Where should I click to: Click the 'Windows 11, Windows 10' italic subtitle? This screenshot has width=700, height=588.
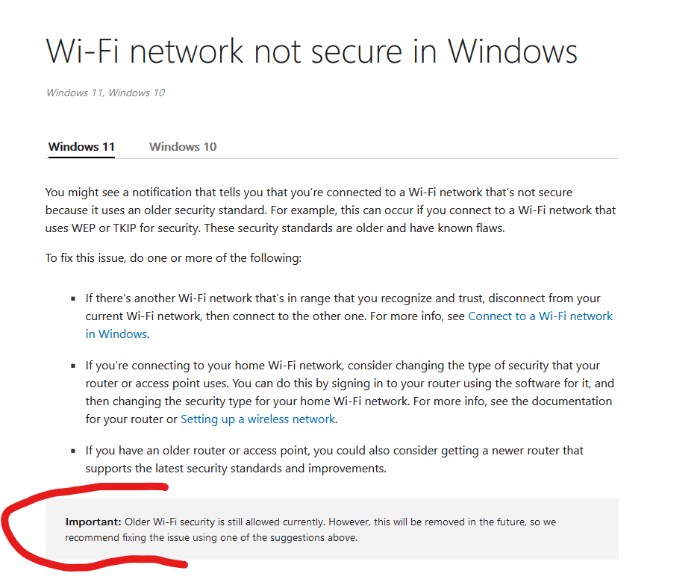[105, 93]
